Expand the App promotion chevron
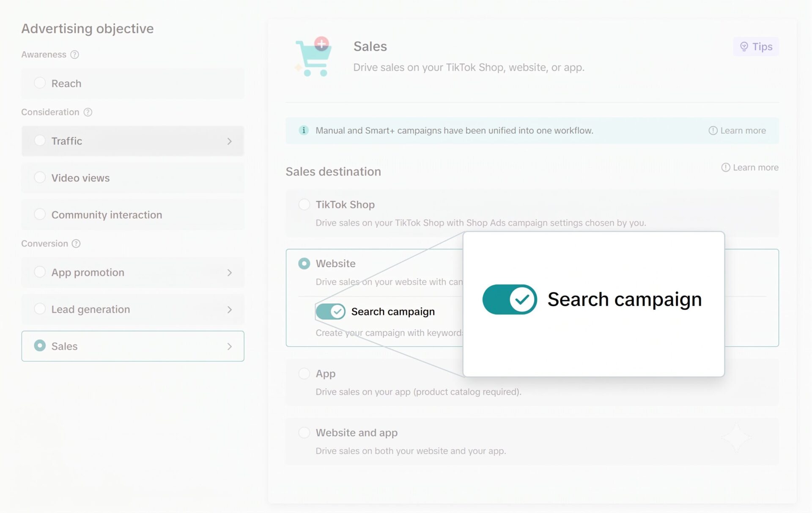The width and height of the screenshot is (812, 513). (230, 273)
